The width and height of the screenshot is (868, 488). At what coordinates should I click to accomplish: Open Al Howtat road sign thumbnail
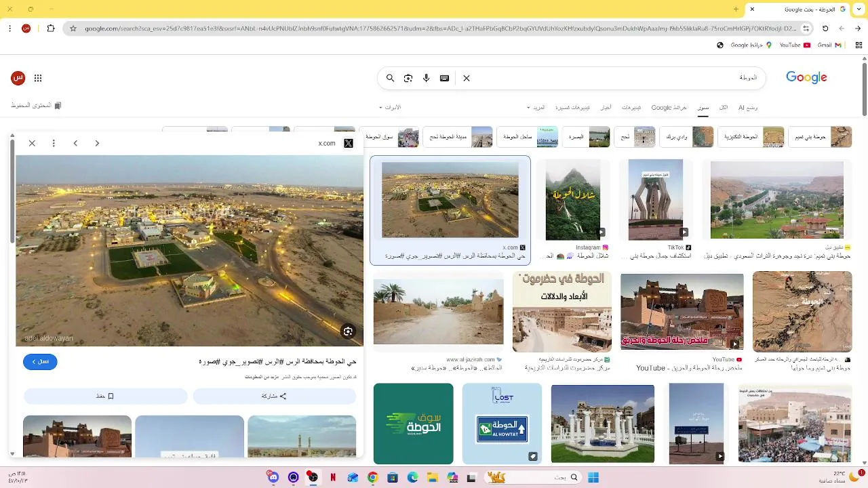coord(502,424)
